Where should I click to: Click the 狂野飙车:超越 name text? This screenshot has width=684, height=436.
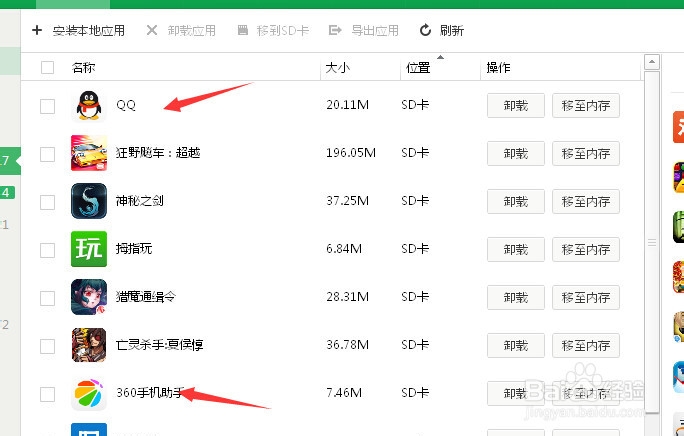click(x=158, y=153)
